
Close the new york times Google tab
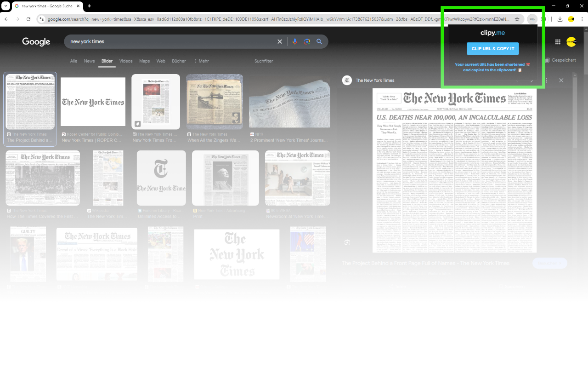click(78, 6)
